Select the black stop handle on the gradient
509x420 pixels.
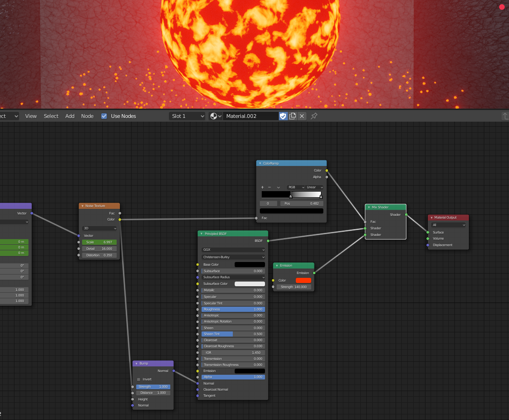[x=291, y=196]
